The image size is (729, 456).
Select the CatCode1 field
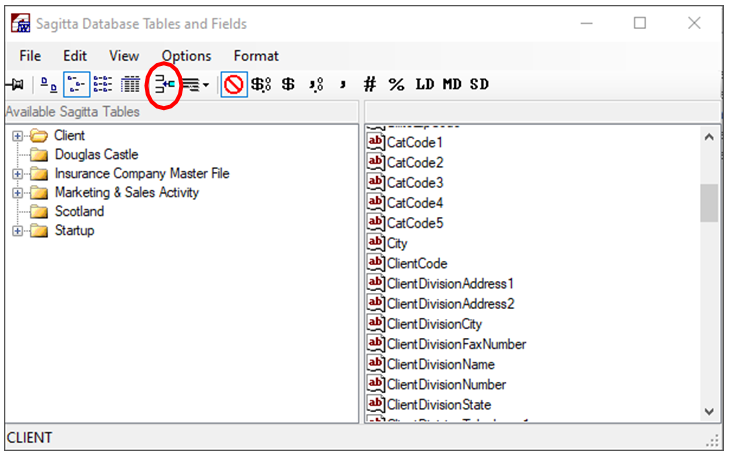[x=414, y=143]
